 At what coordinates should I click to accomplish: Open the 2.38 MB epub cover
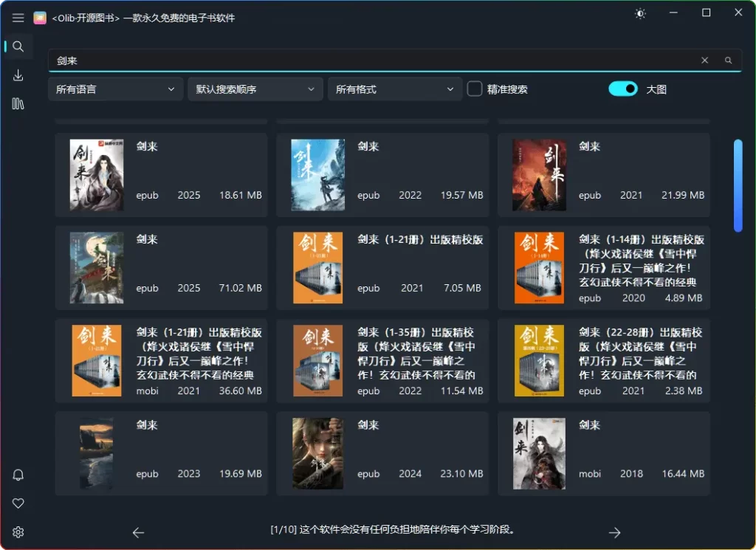539,360
